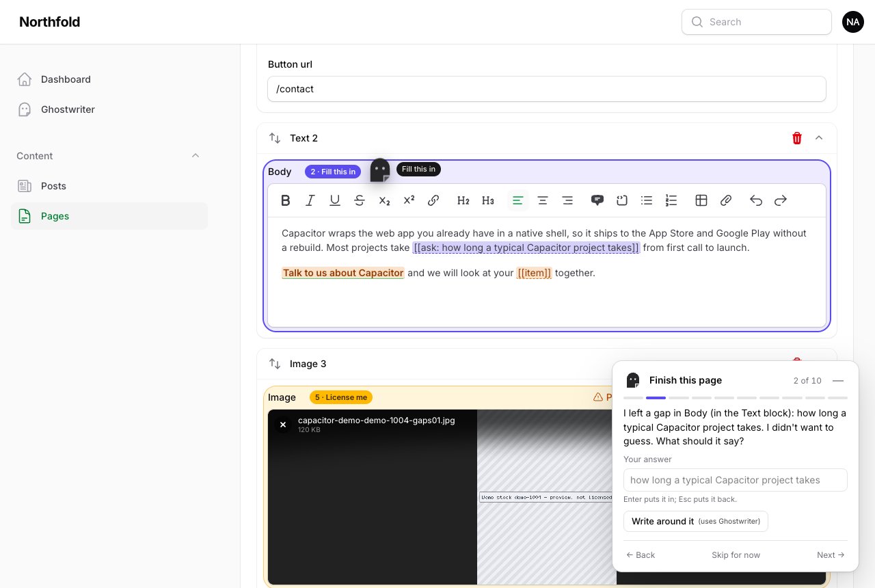This screenshot has width=875, height=588.
Task: Click Skip for now
Action: click(x=736, y=555)
